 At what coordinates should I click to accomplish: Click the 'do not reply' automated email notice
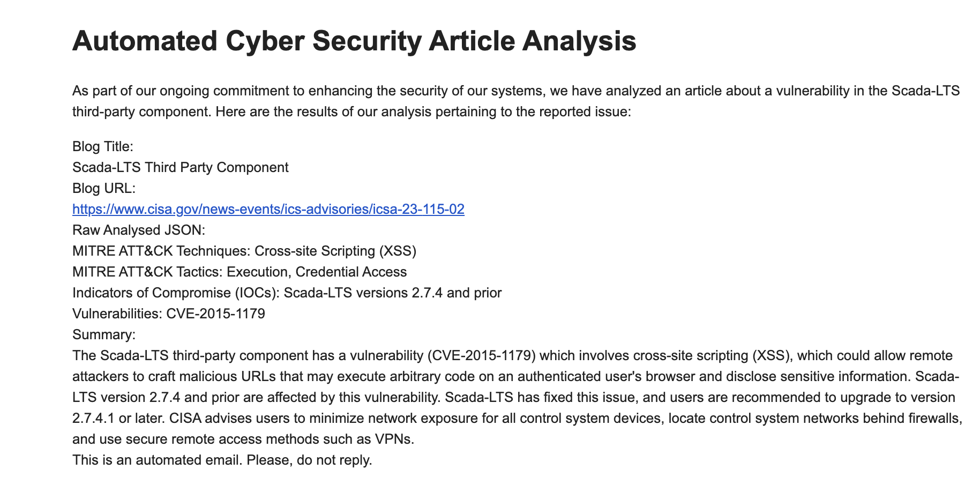[222, 460]
